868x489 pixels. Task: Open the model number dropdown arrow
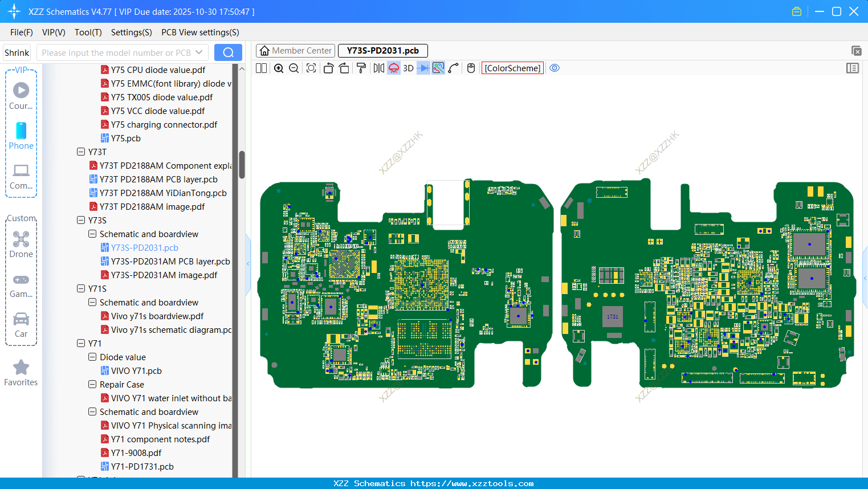pyautogui.click(x=199, y=52)
